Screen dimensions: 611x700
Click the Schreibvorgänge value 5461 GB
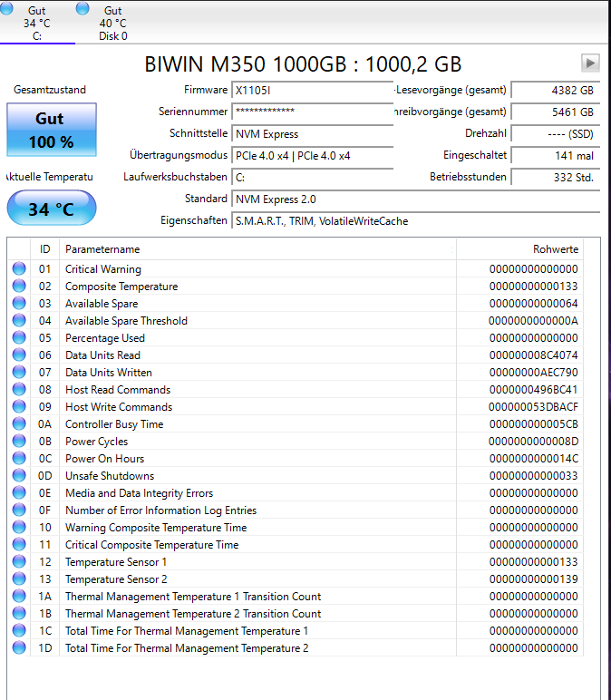555,112
